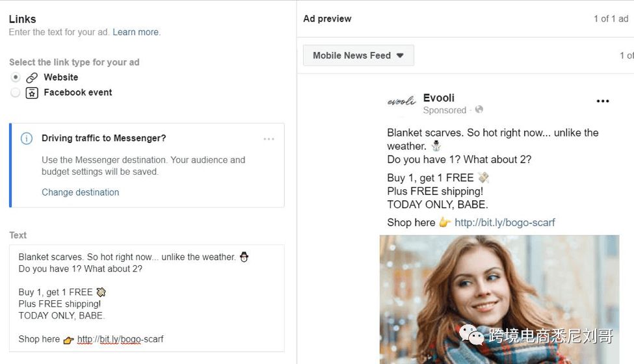The height and width of the screenshot is (364, 634).
Task: Click the money emoji after FREE in preview
Action: click(483, 177)
